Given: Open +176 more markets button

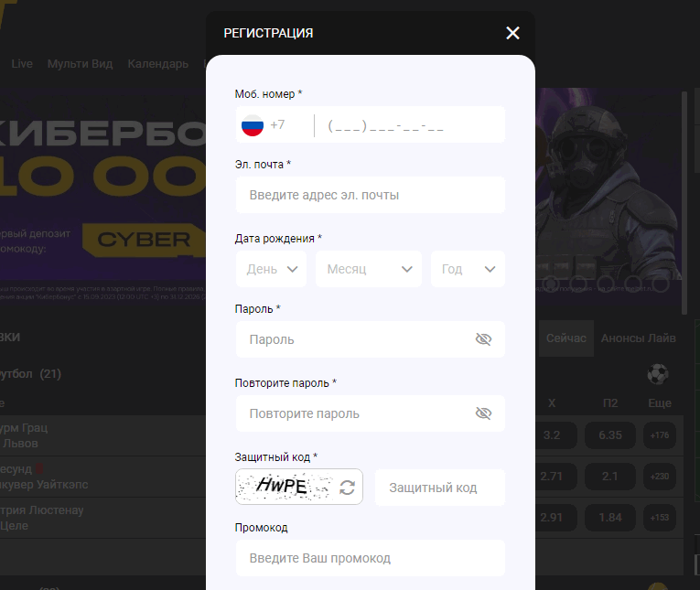Looking at the screenshot, I should tap(660, 435).
